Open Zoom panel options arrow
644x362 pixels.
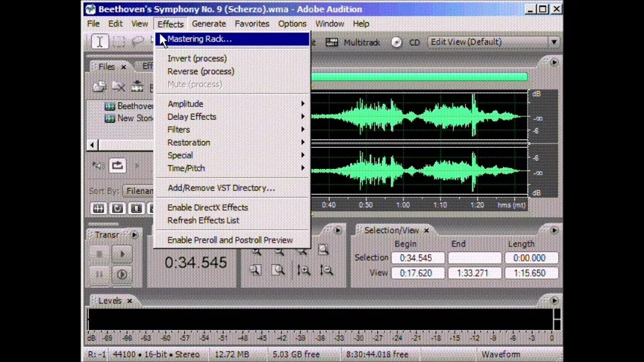[x=338, y=230]
